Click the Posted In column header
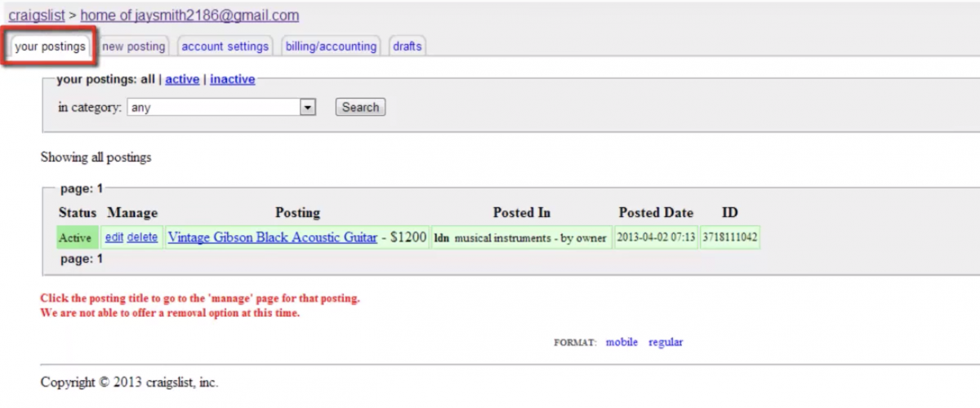Screen dimensions: 980x408 (x=521, y=212)
